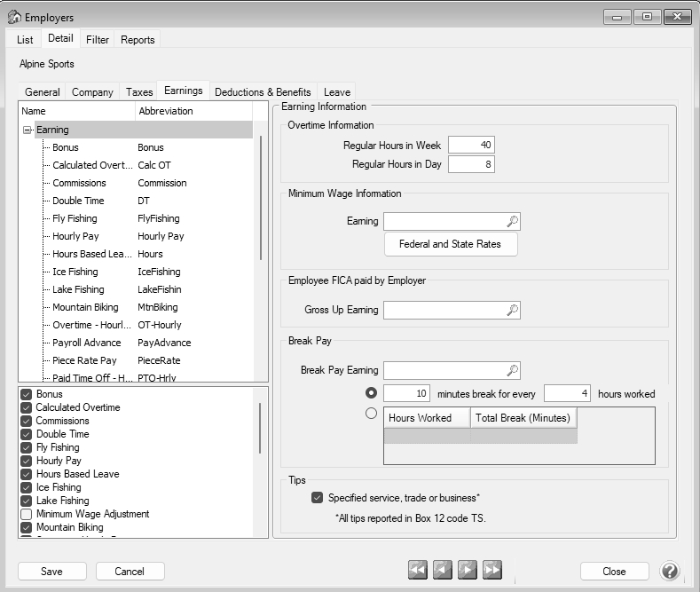700x592 pixels.
Task: Click the Federal and State Rates button
Action: pos(451,244)
